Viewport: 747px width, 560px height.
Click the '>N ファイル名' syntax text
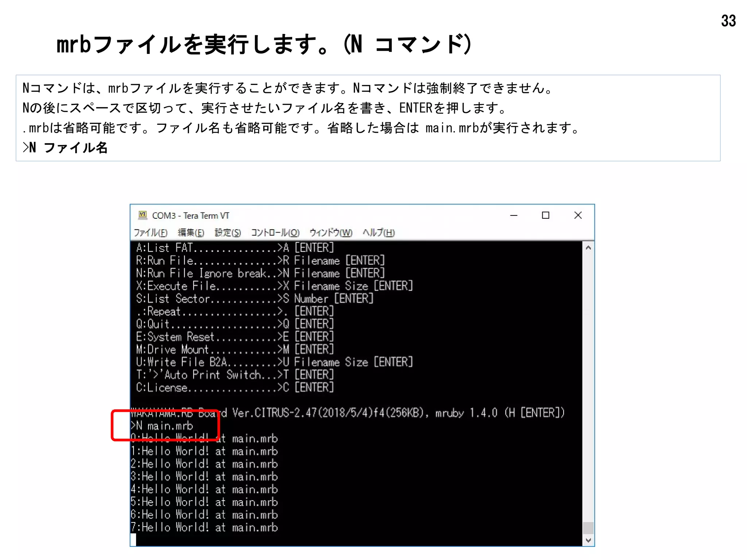(65, 148)
